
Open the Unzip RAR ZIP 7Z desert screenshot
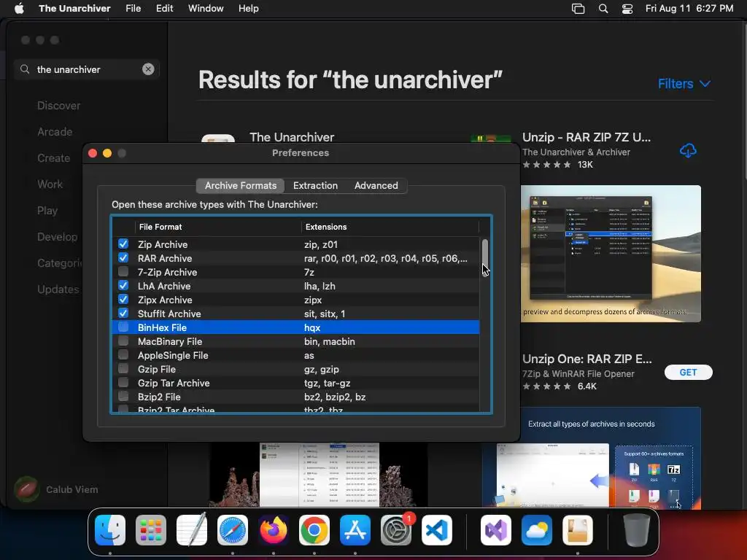611,253
